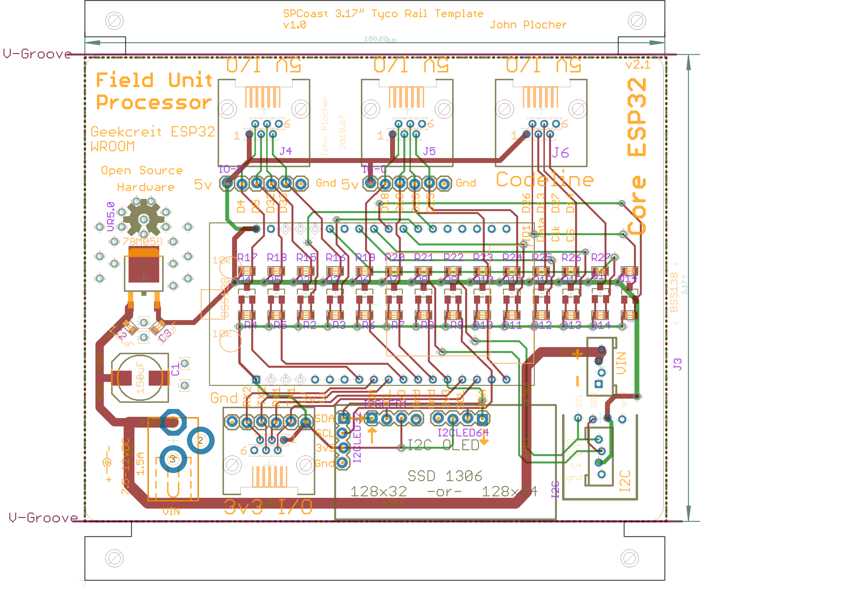Image resolution: width=868 pixels, height=596 pixels.
Task: Click the 'WROOM' text
Action: 112,147
